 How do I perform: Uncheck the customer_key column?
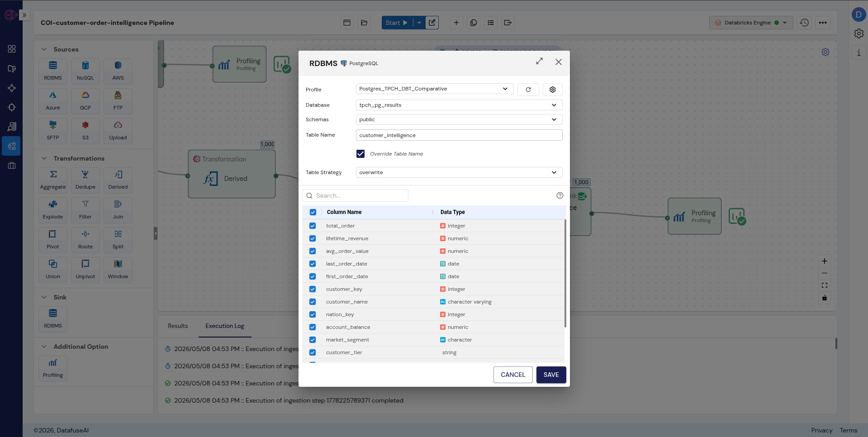click(313, 289)
